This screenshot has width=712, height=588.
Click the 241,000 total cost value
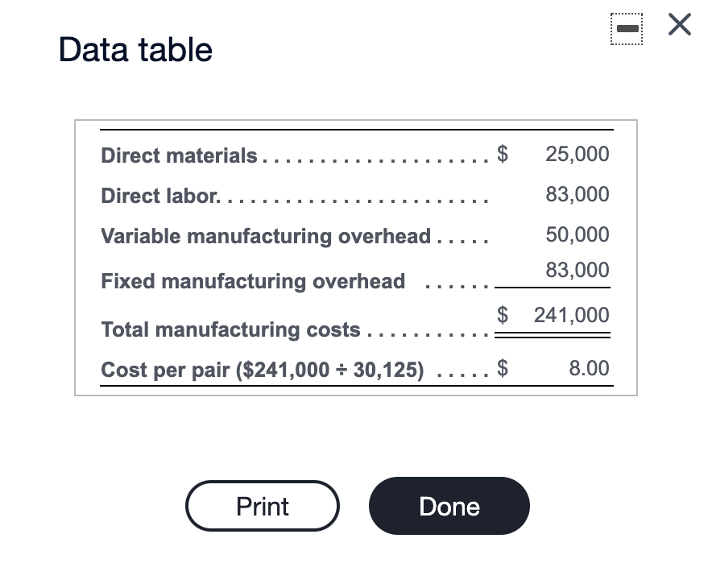point(571,315)
